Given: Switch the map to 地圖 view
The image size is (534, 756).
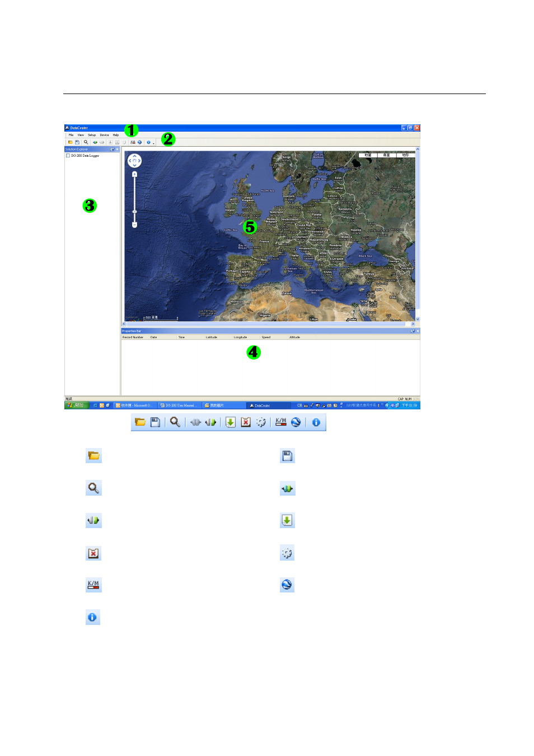Looking at the screenshot, I should 368,155.
